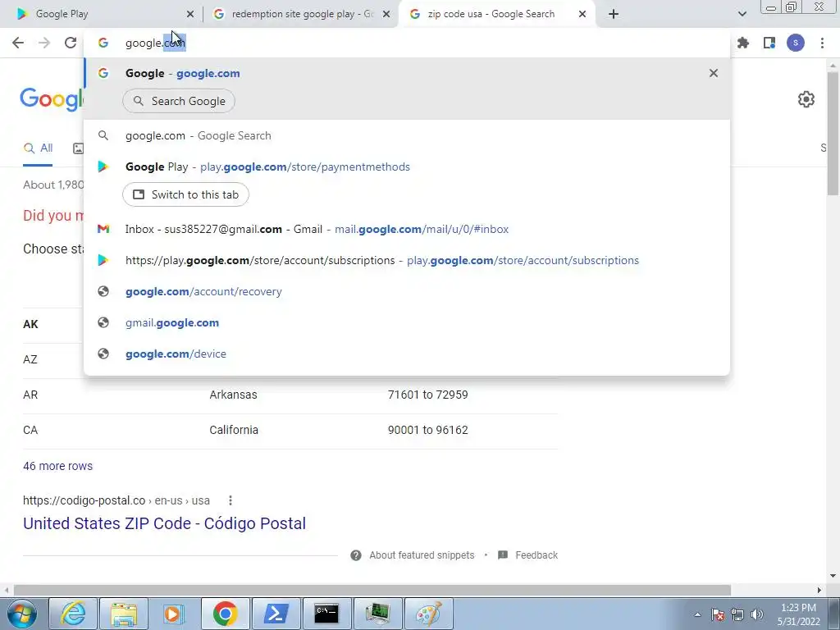The image size is (840, 630).
Task: Click the Google logo on the page
Action: [x=52, y=99]
